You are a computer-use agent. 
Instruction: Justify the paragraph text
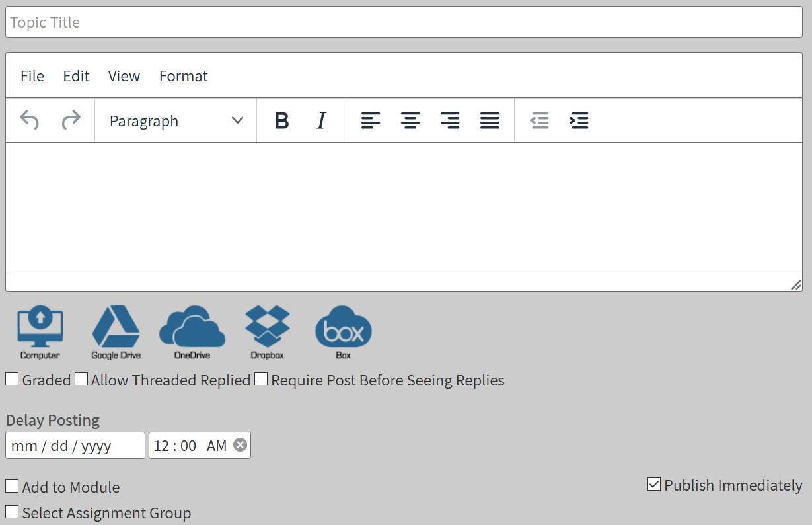[x=490, y=120]
